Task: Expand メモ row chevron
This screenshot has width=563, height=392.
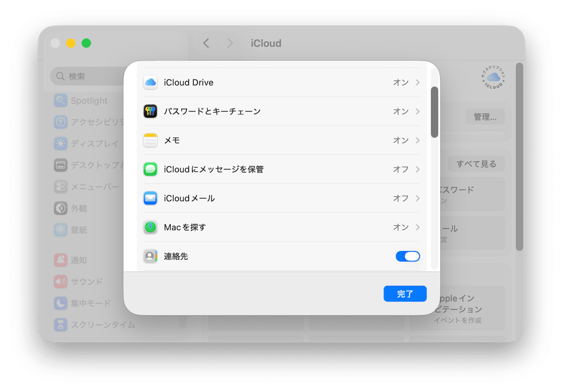Action: pos(418,140)
